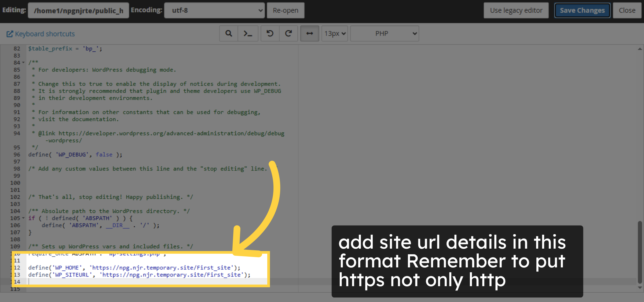The width and height of the screenshot is (644, 302).
Task: Save Changes to wp-config file
Action: click(x=582, y=10)
